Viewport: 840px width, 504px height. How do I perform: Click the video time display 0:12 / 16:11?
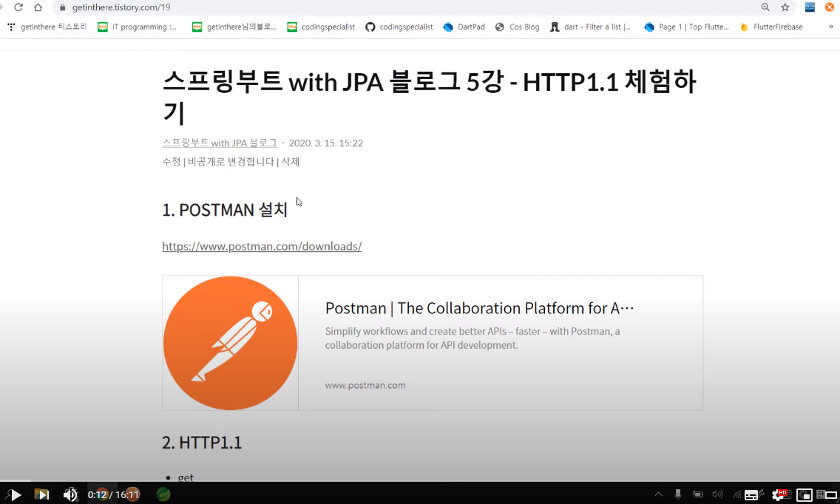coord(114,494)
